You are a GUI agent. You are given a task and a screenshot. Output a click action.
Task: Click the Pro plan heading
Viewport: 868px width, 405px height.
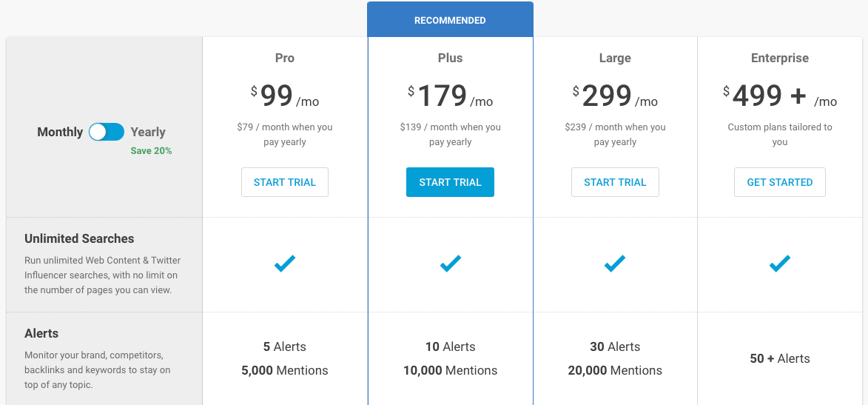(285, 58)
